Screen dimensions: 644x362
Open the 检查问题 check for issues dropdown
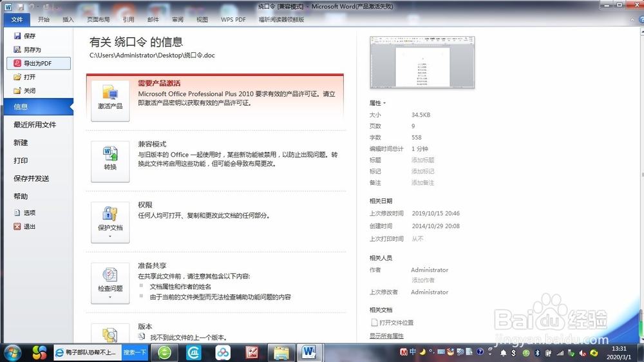coord(110,283)
